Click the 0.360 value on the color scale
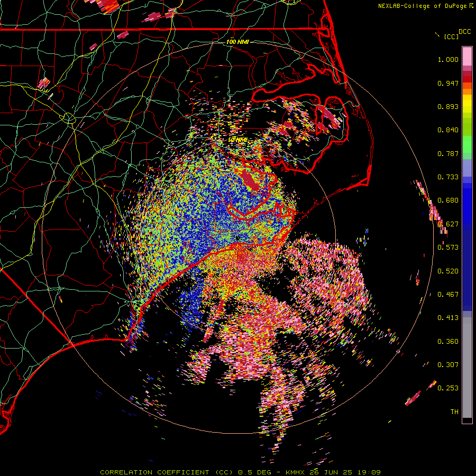Screen dimensions: 476x476 [448, 342]
